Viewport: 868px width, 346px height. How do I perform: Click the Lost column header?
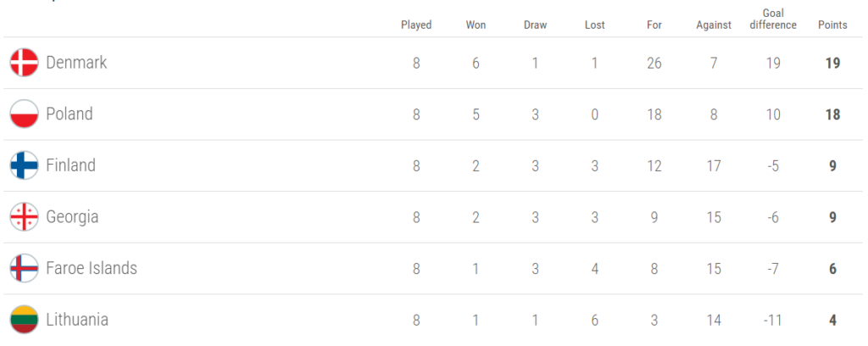click(x=595, y=25)
